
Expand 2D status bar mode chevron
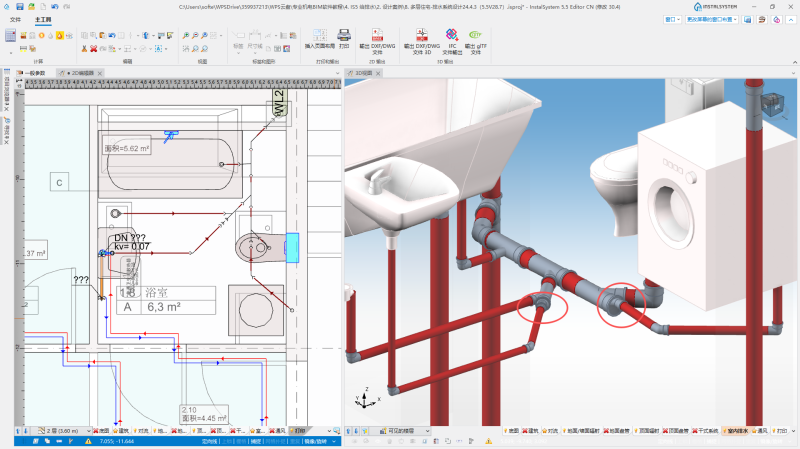click(334, 441)
